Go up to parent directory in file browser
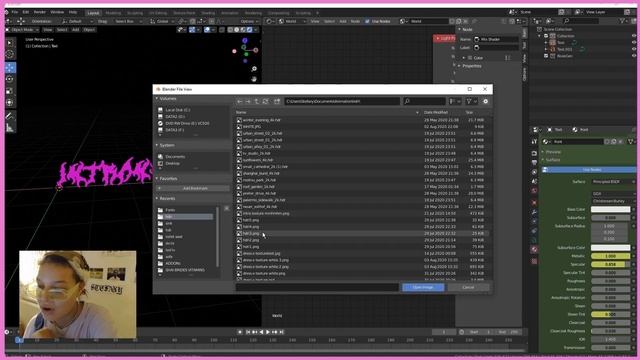Screen dimensions: 640x360 coord(256,101)
